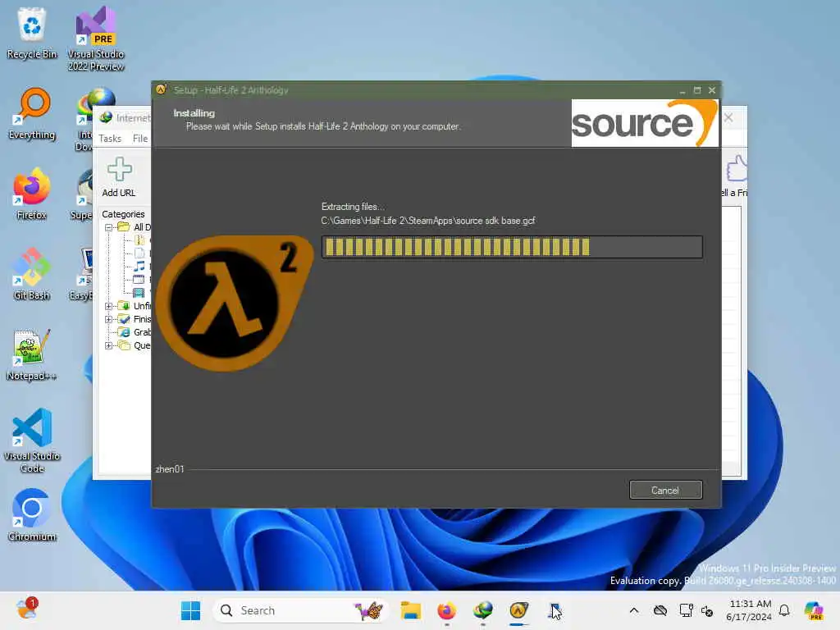Select the All Downloads folder icon
This screenshot has width=840, height=630.
coord(124,226)
